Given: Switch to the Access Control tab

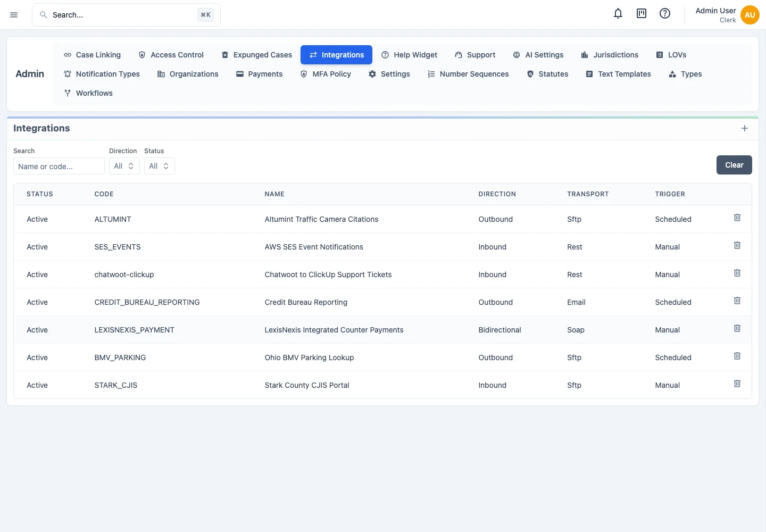Looking at the screenshot, I should point(171,55).
